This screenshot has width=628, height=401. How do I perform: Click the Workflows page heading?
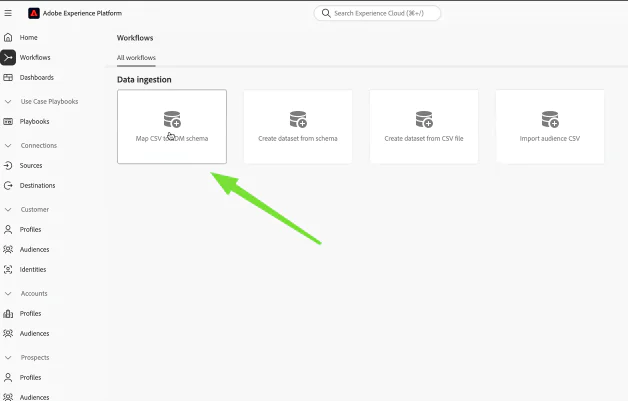pos(135,38)
